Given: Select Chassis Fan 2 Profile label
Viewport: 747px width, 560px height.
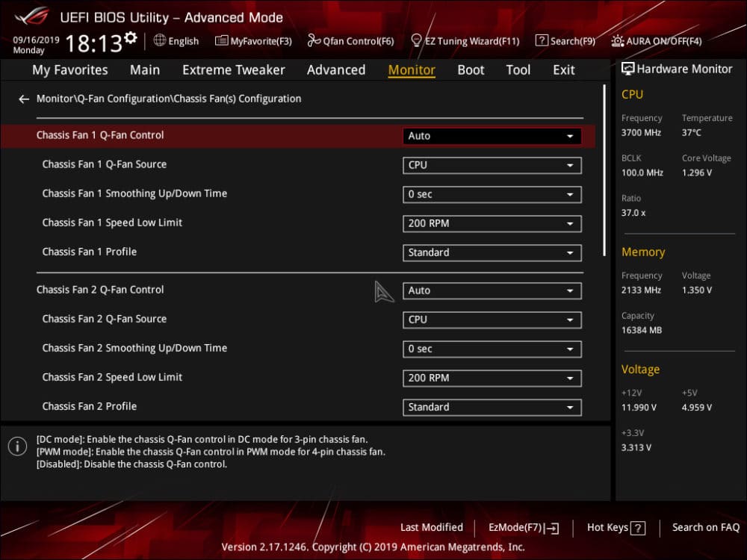Looking at the screenshot, I should (89, 407).
